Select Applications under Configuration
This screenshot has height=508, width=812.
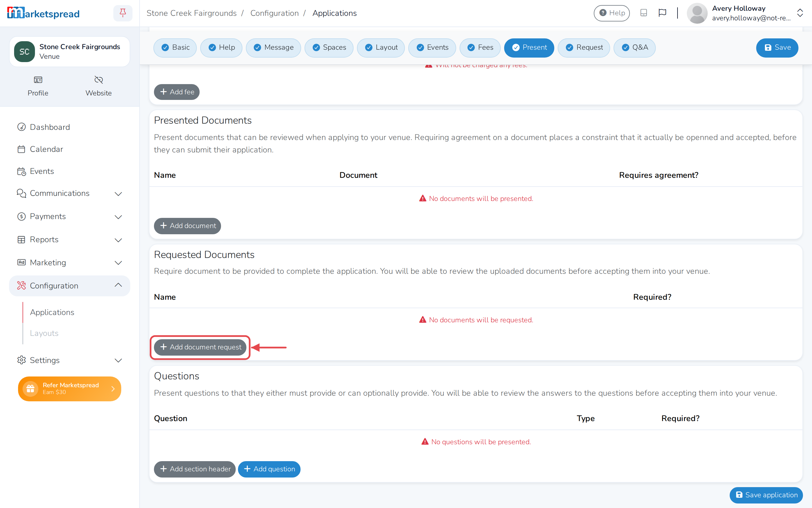(x=52, y=312)
